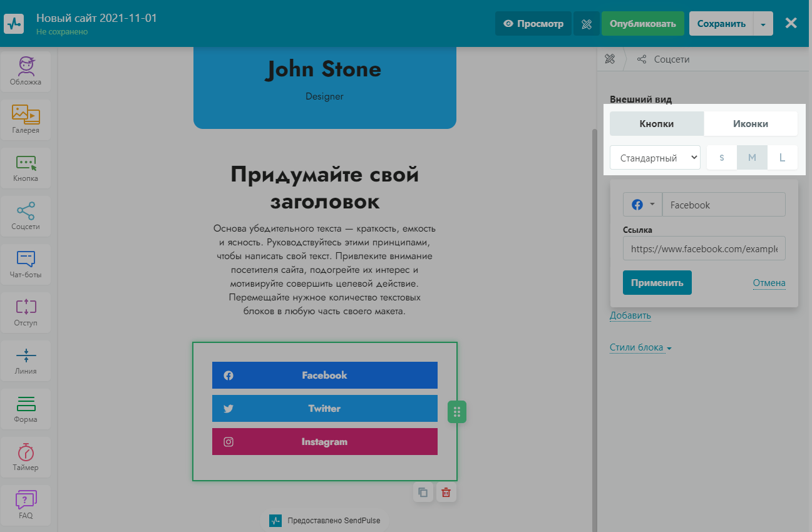Image resolution: width=812 pixels, height=532 pixels.
Task: Click the design tools icon in breadcrumb
Action: 609,59
